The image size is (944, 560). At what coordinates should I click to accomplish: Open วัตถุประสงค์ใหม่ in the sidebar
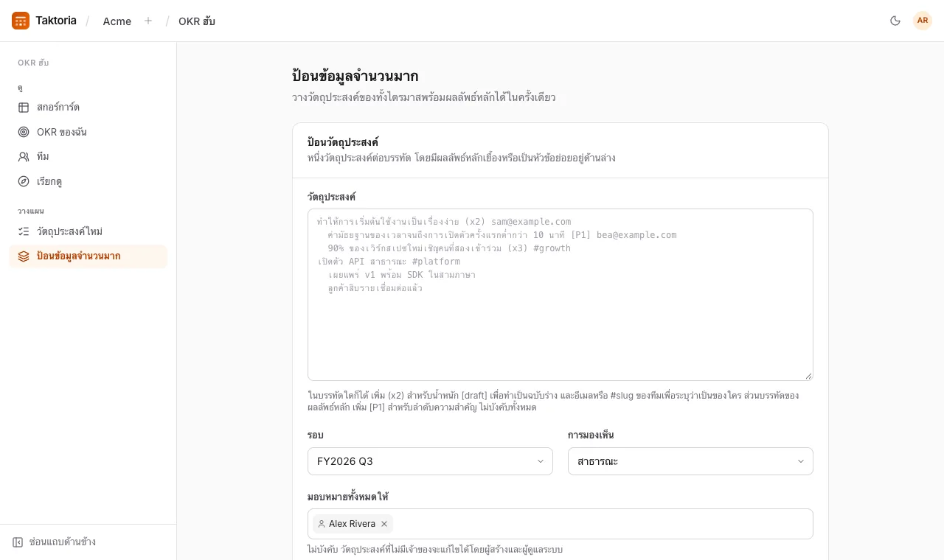point(88,231)
